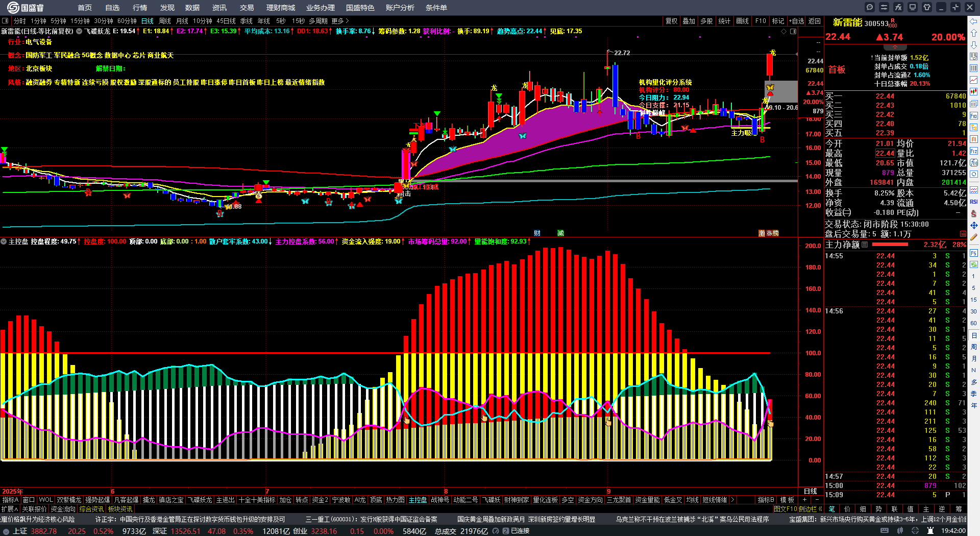The width and height of the screenshot is (980, 536).
Task: Select the 日 period in right sidebar
Action: (974, 335)
